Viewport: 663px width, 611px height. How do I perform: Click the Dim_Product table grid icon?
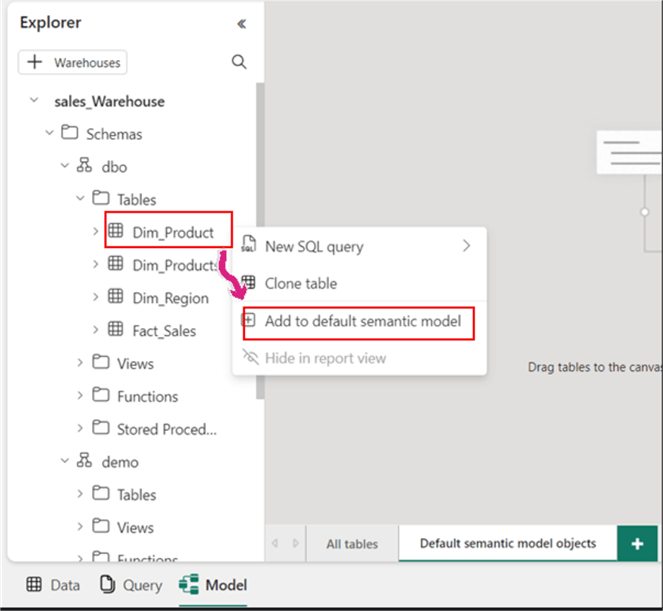(x=115, y=230)
